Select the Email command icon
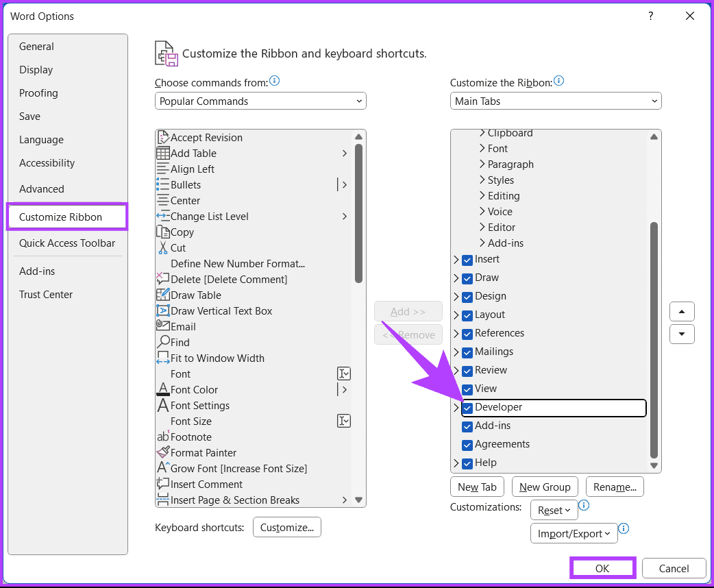714x588 pixels. pos(163,326)
